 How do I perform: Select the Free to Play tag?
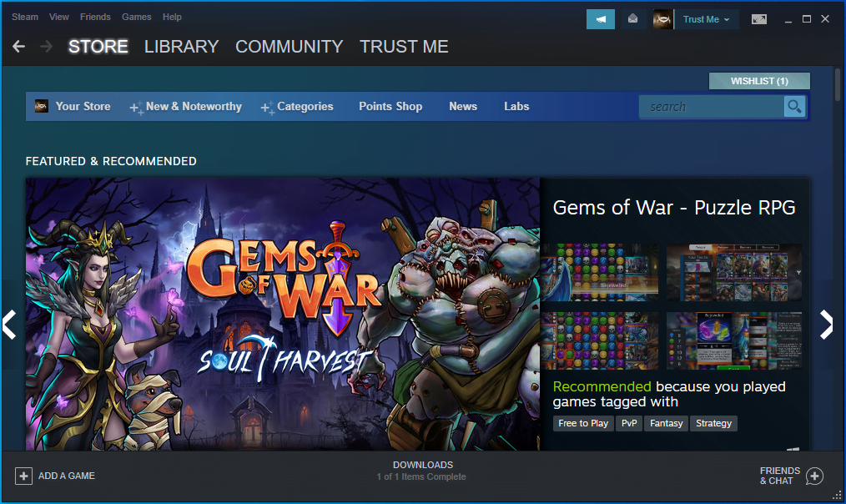tap(583, 424)
